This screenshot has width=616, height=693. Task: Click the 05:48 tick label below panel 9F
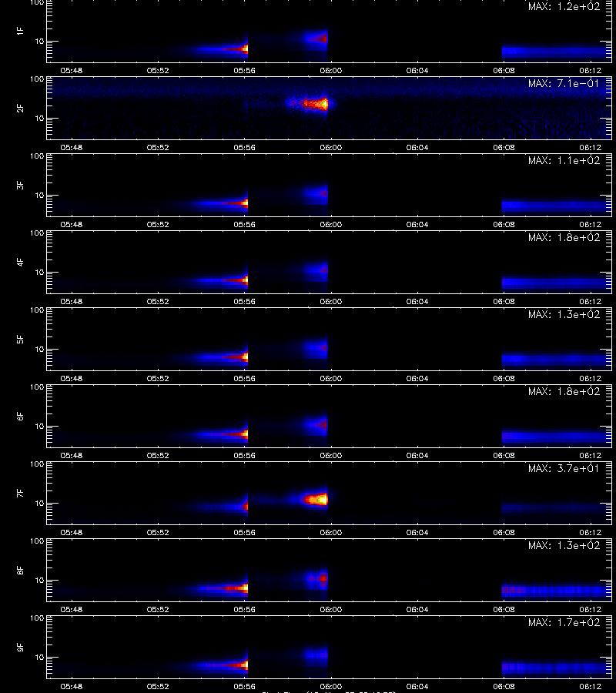[x=71, y=686]
